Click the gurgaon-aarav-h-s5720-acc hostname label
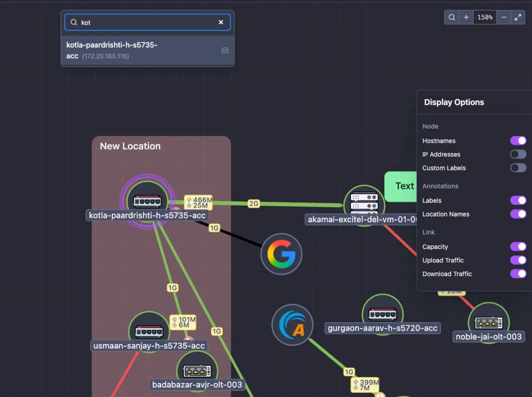The image size is (532, 397). [x=382, y=328]
